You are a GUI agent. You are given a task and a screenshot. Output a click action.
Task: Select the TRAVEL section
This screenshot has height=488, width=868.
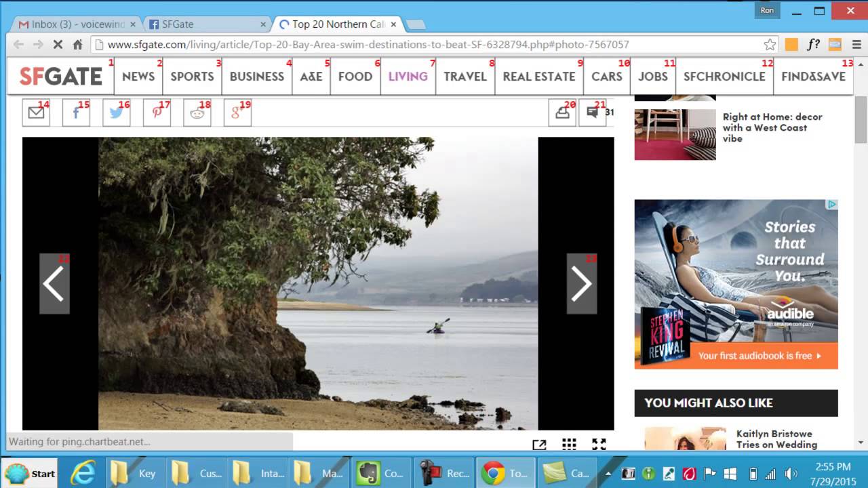[465, 76]
